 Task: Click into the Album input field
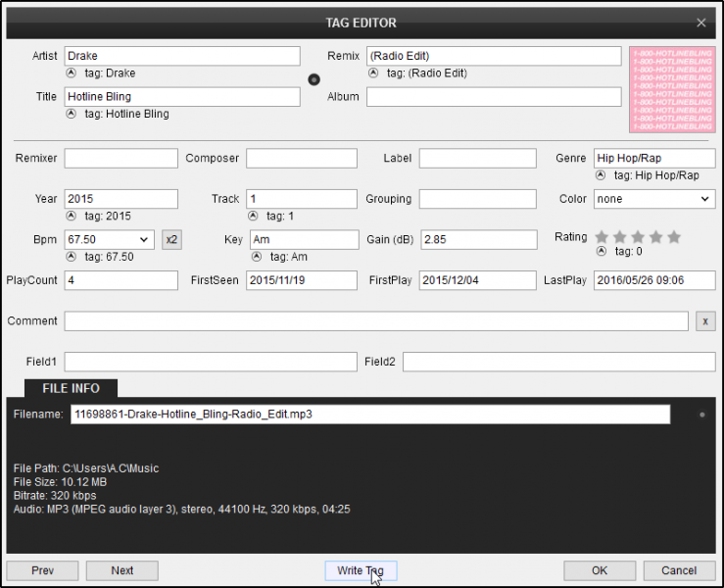pyautogui.click(x=494, y=96)
